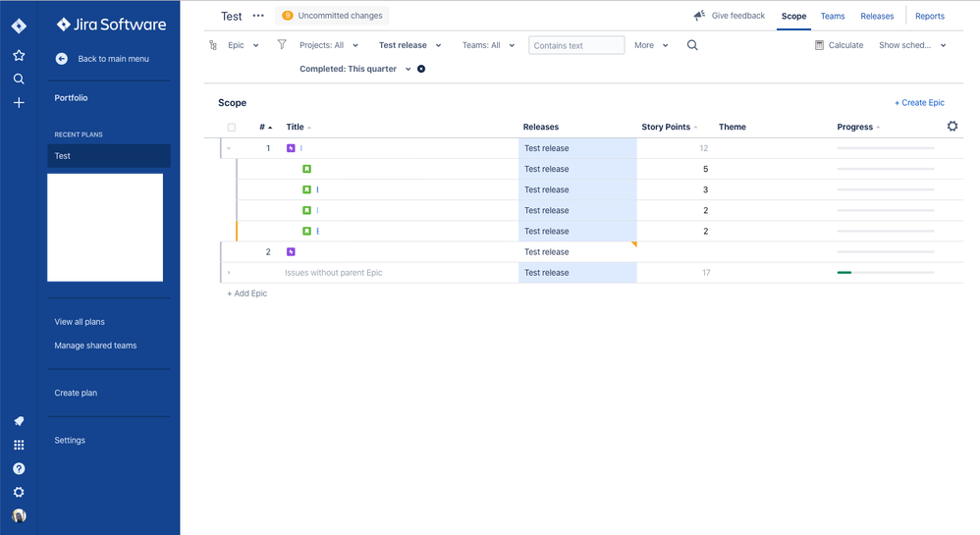Screen dimensions: 980x535
Task: Open the three-dot menu next to Test
Action: [x=258, y=16]
